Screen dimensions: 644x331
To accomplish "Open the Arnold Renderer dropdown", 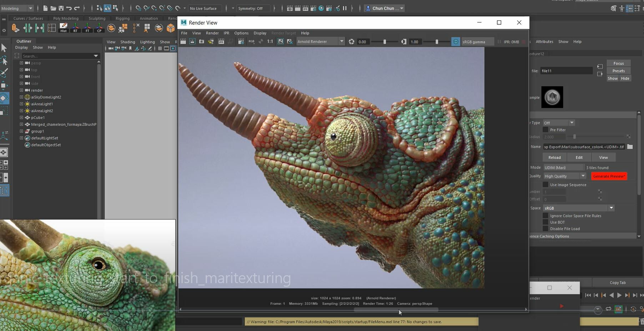I will (342, 41).
